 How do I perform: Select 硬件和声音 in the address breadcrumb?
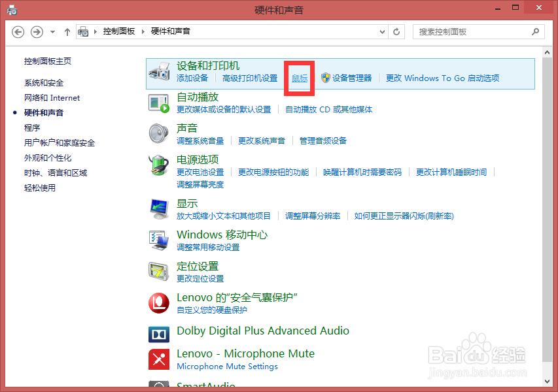point(171,31)
